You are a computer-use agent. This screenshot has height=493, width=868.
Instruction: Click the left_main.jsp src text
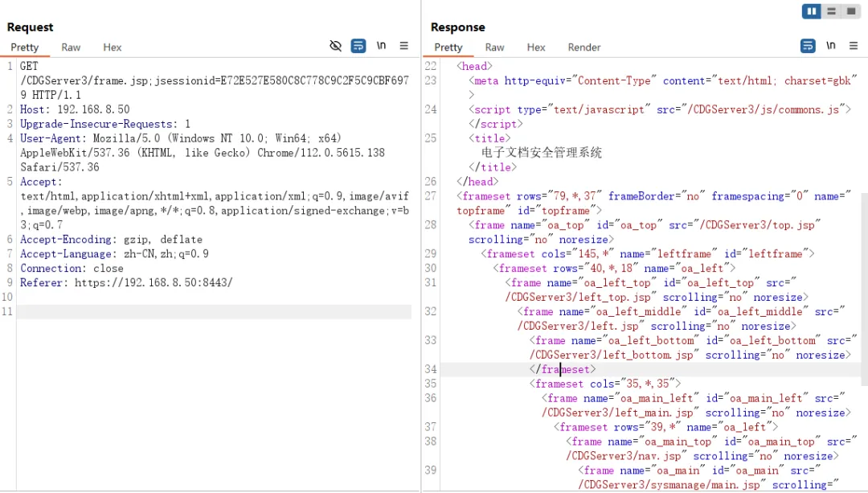point(620,412)
